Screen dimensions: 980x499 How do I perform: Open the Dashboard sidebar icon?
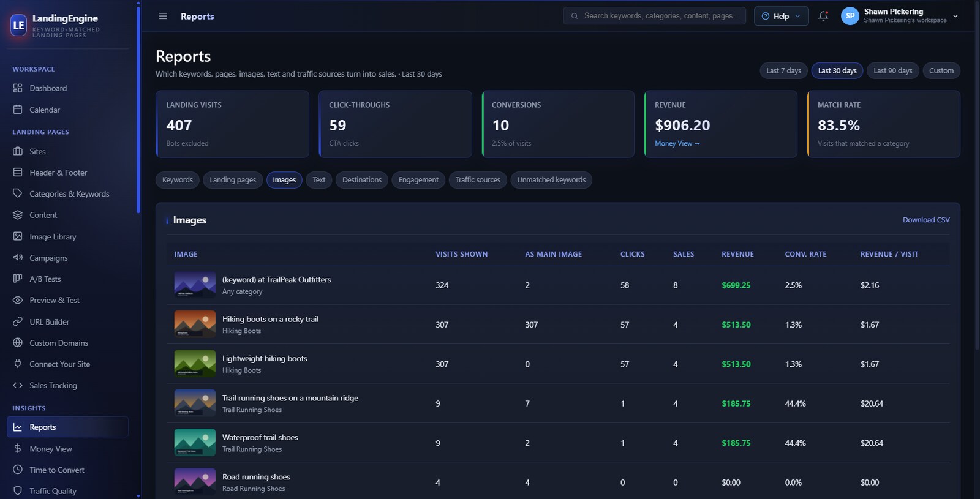18,88
